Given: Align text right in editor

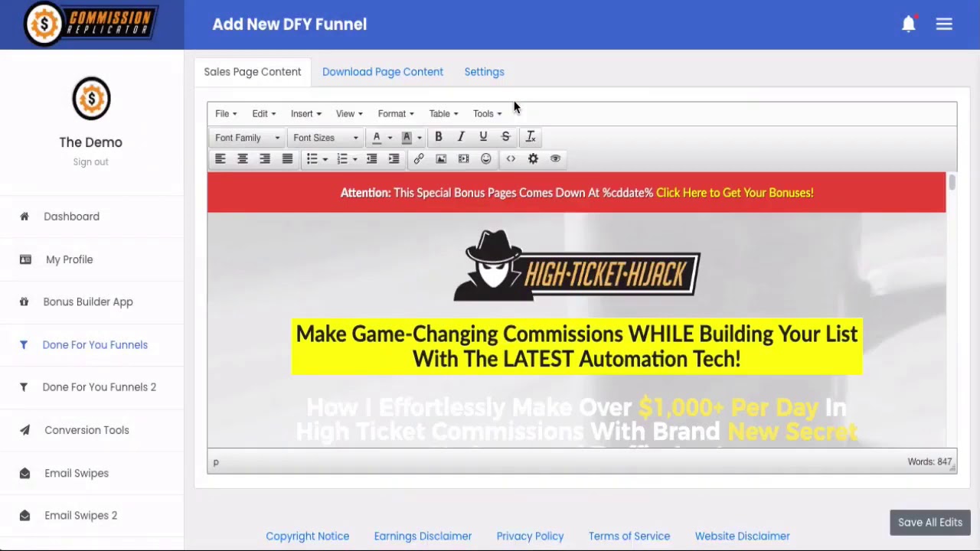Looking at the screenshot, I should coord(265,159).
